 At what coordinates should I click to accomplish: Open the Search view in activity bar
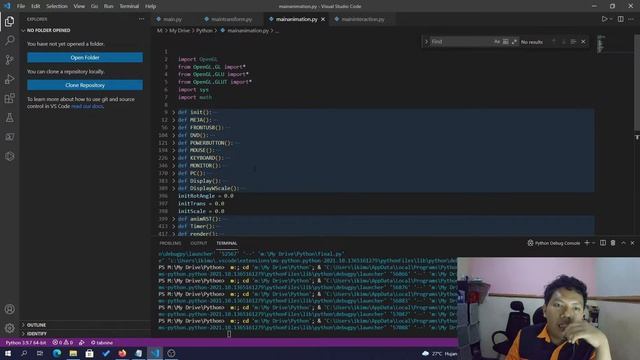9,40
